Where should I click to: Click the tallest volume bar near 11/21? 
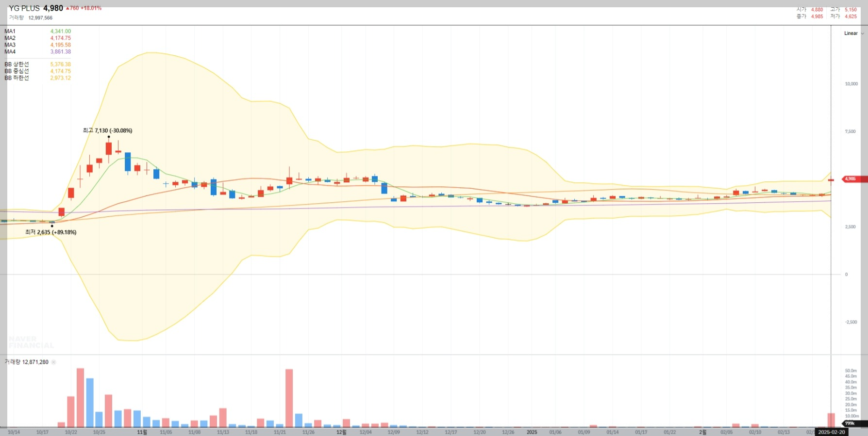point(289,398)
